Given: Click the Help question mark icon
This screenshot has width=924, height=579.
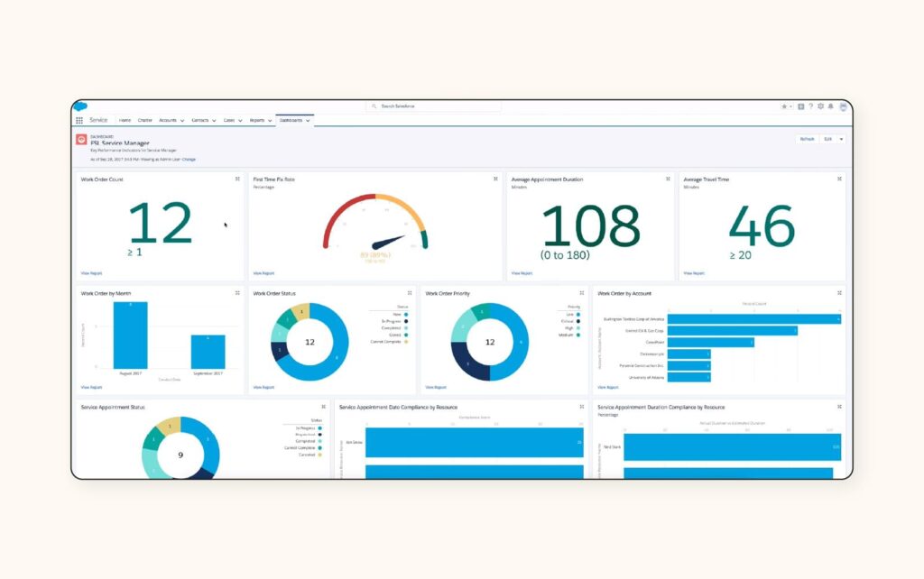Looking at the screenshot, I should 811,106.
